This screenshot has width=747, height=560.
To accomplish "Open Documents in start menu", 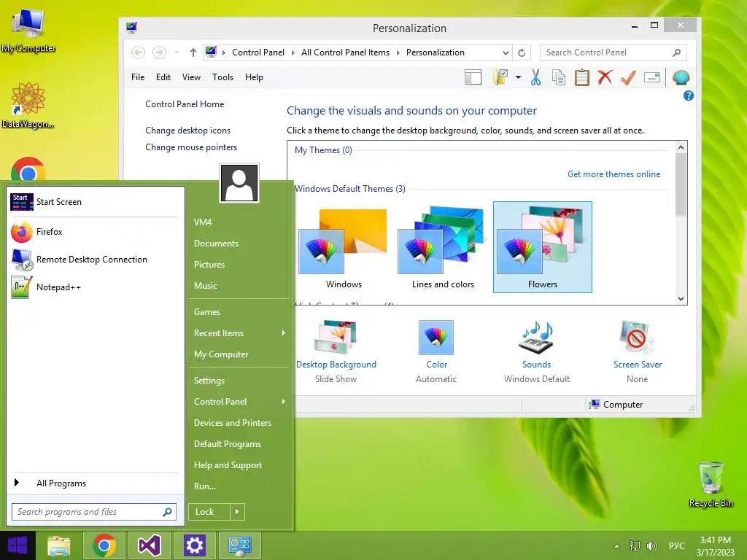I will coord(216,244).
